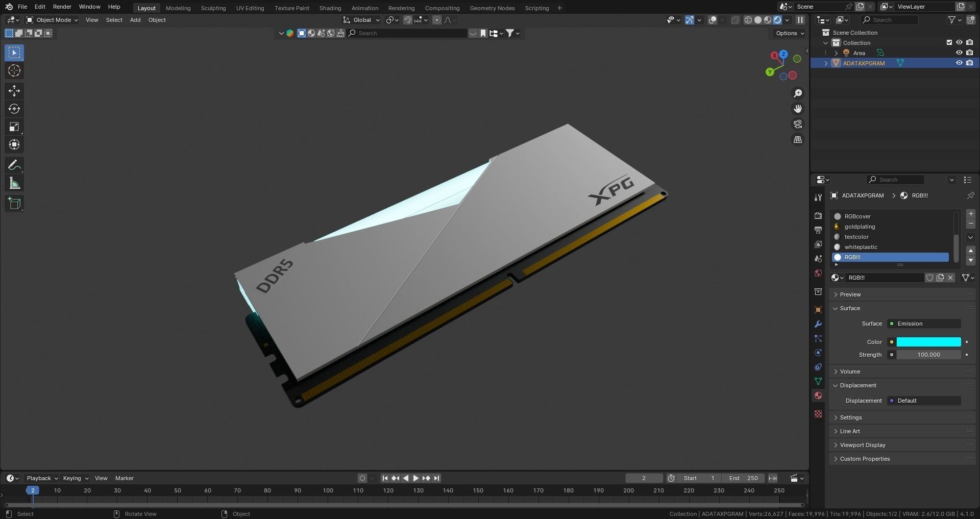Image resolution: width=980 pixels, height=519 pixels.
Task: Open the Scene properties tab
Action: tap(818, 259)
